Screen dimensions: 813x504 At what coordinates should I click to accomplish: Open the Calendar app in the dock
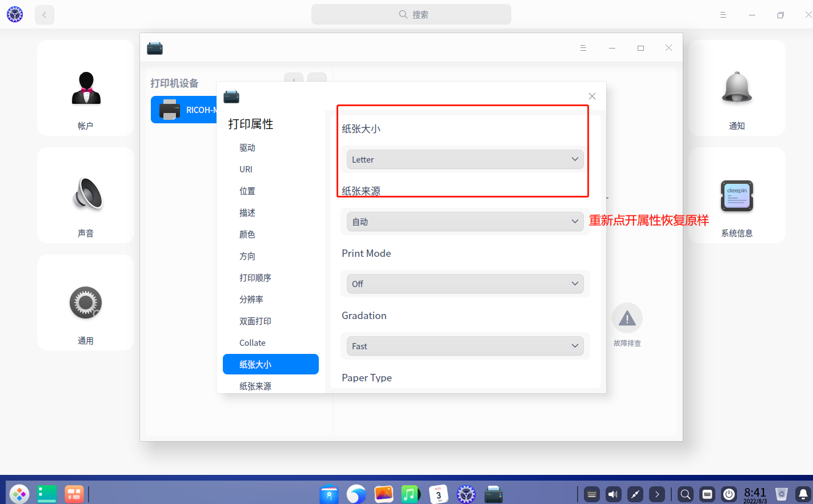tap(438, 494)
